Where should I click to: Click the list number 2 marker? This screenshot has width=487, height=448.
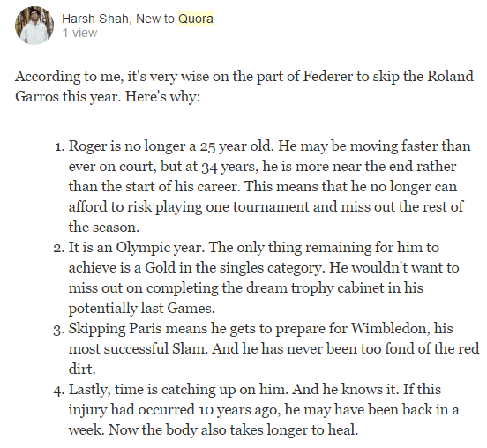[59, 248]
